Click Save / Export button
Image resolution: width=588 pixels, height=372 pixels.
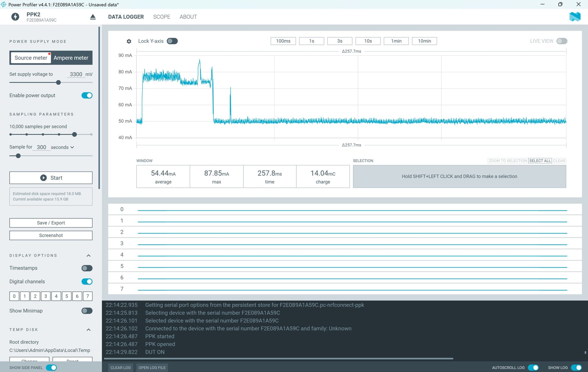(51, 223)
